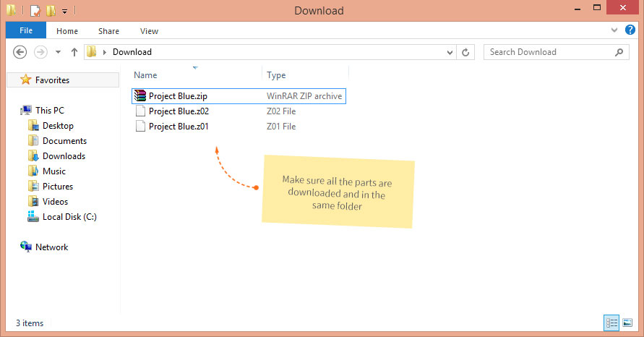Switch to the View ribbon tab
Viewport: 644px width, 337px height.
tap(149, 31)
